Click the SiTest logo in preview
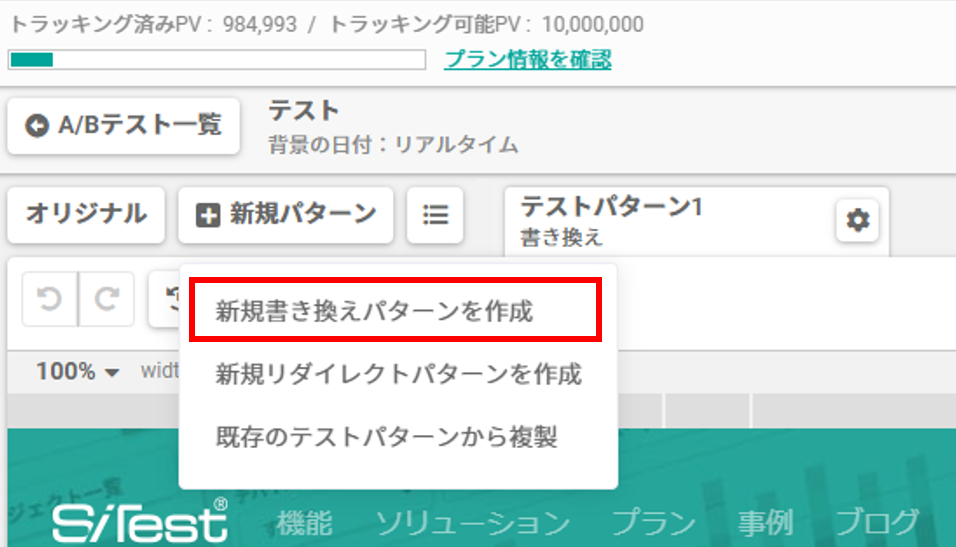The height and width of the screenshot is (547, 956). 140,521
